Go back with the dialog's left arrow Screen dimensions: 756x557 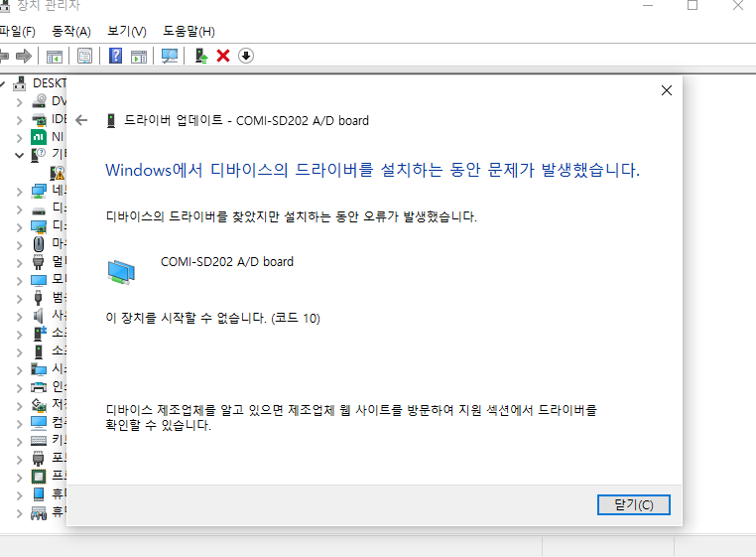(x=82, y=120)
